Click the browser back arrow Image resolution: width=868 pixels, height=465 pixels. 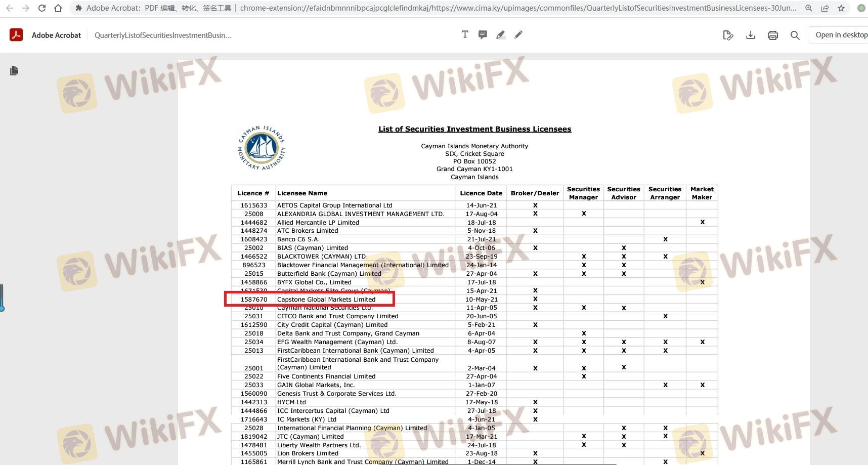coord(10,8)
